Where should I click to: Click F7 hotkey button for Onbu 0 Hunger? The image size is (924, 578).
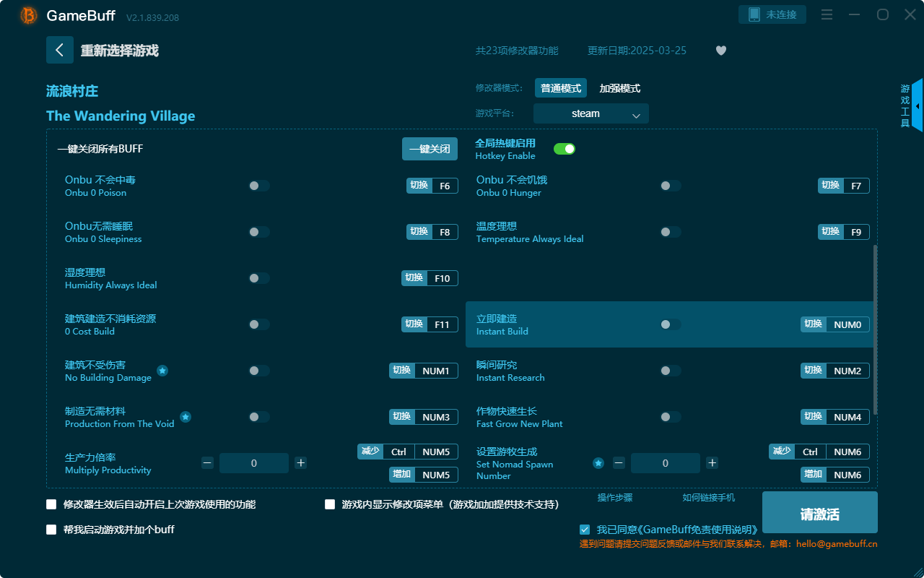[844, 186]
